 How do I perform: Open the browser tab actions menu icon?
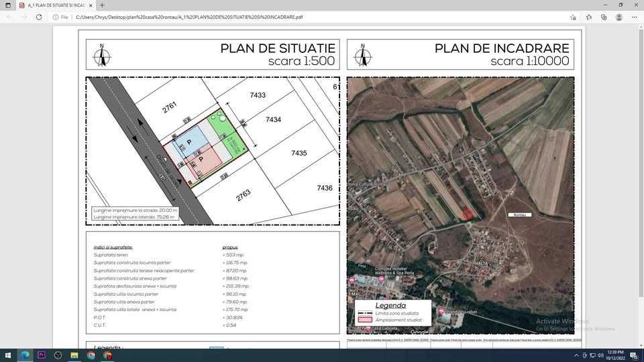click(x=8, y=5)
